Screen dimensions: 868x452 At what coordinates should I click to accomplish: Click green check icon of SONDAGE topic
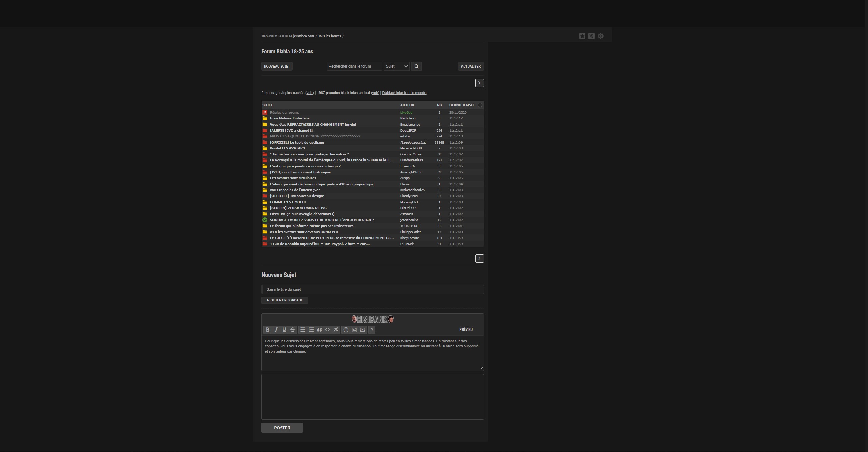(x=265, y=220)
